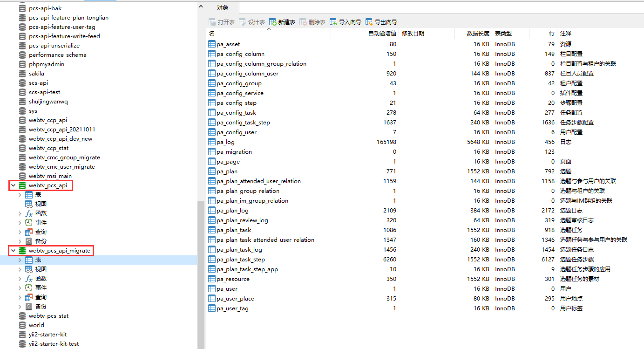Screen dimensions: 644x349
Task: Click the database tree vertical scrollbar
Action: coord(201,275)
